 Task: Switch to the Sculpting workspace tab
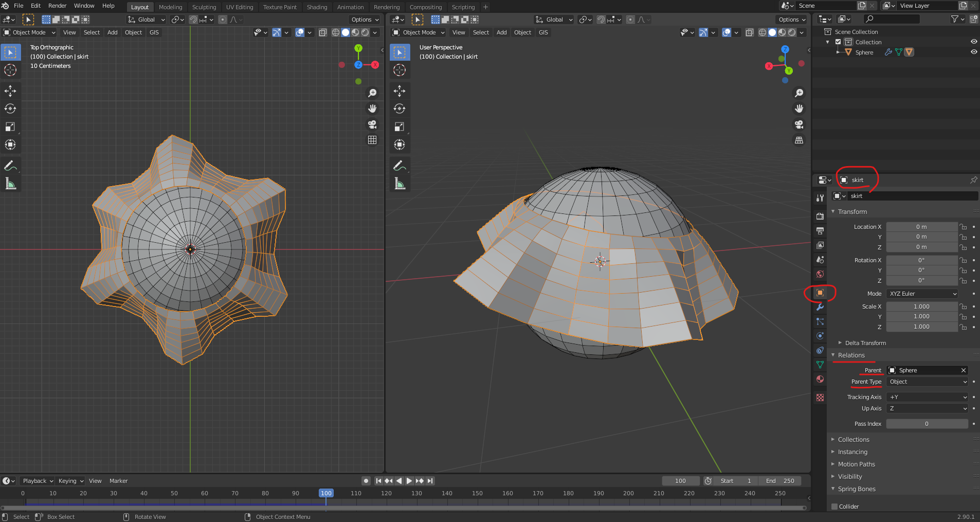[x=204, y=7]
